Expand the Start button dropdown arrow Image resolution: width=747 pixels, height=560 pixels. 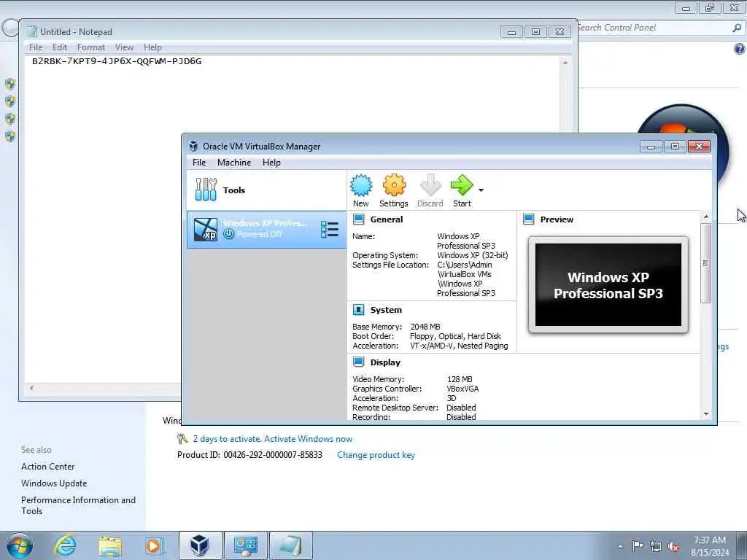(481, 190)
